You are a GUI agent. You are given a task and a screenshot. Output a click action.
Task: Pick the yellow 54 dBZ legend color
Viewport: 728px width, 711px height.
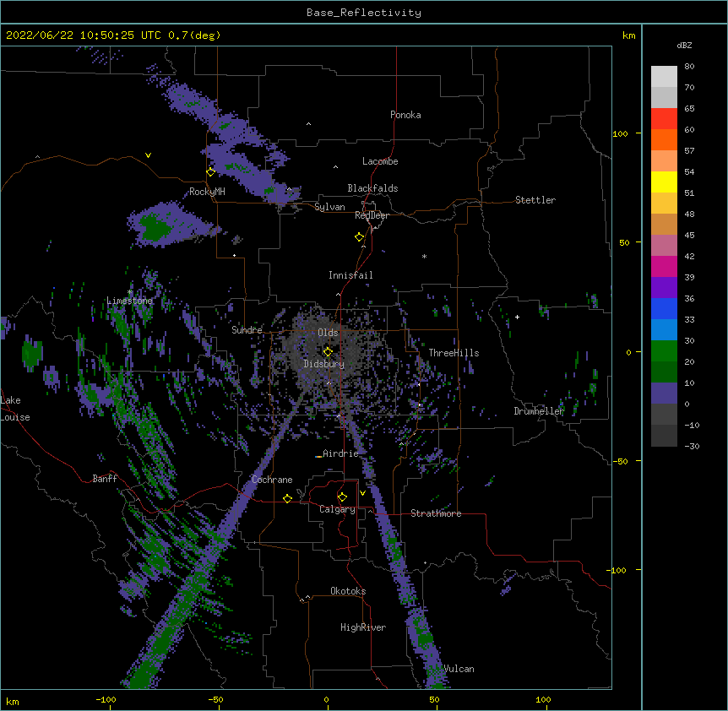664,182
